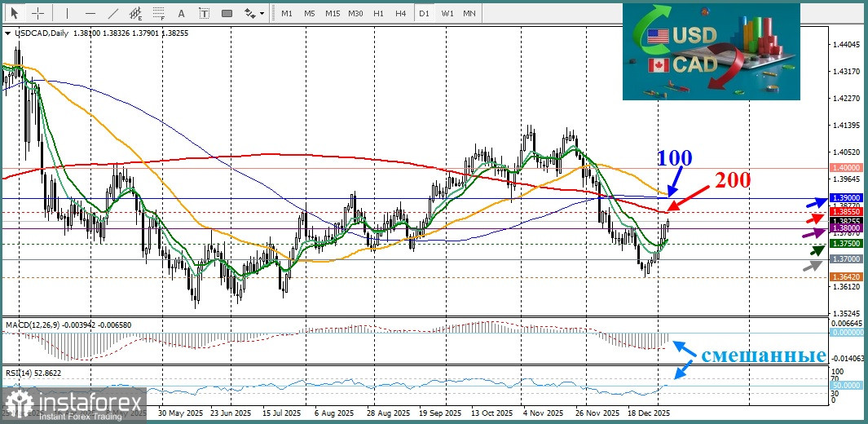Click the 1.40000 red price level tag
Viewport: 868px width, 424px height.
coord(847,167)
